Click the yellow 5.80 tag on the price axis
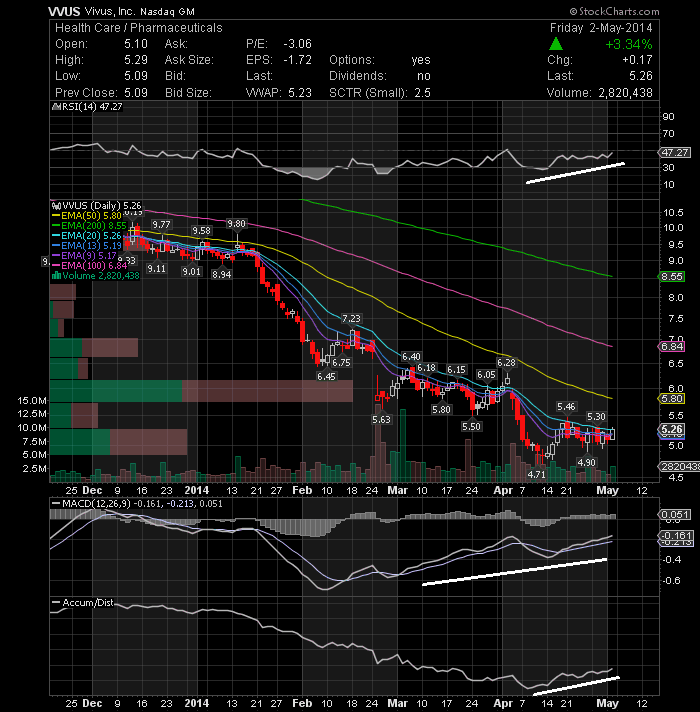Viewport: 700px width, 712px height. [672, 399]
